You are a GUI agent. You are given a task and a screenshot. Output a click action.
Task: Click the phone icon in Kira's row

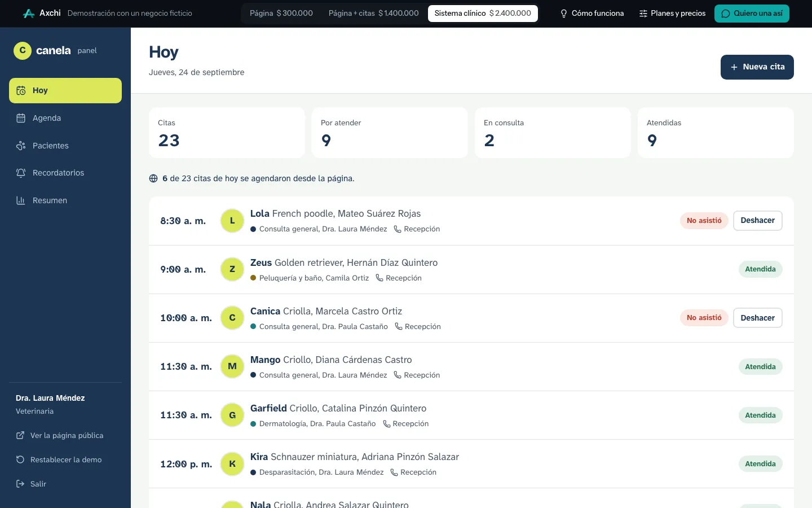[394, 472]
